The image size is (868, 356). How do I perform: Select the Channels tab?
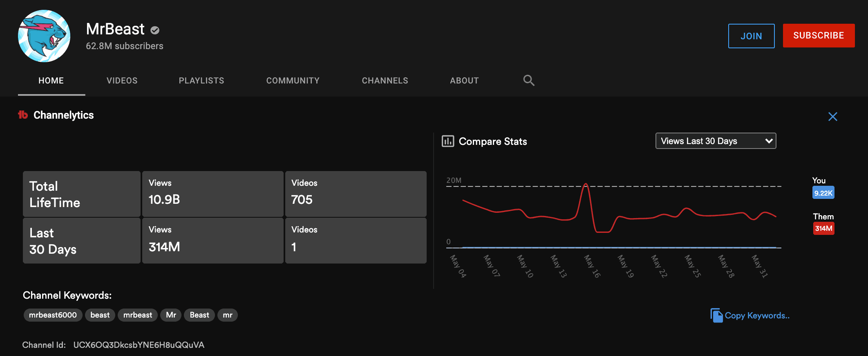click(x=385, y=81)
